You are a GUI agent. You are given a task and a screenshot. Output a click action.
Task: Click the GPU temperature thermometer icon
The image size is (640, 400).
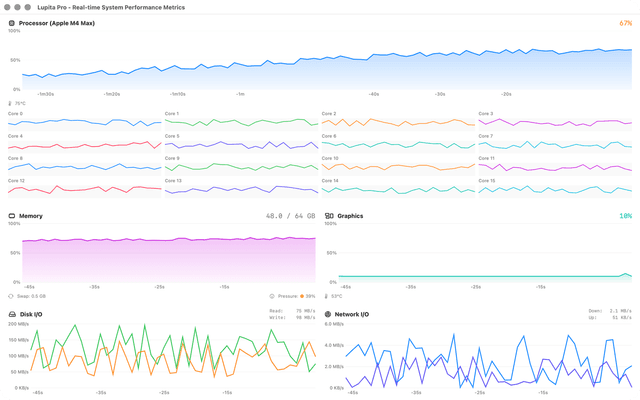326,296
